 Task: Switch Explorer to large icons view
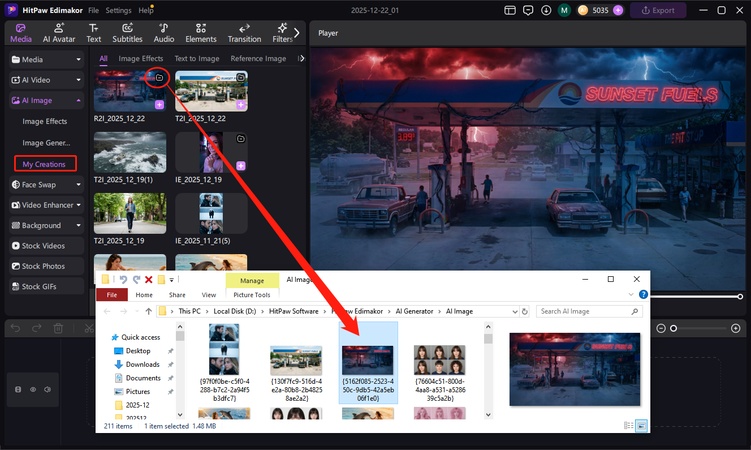tap(641, 426)
